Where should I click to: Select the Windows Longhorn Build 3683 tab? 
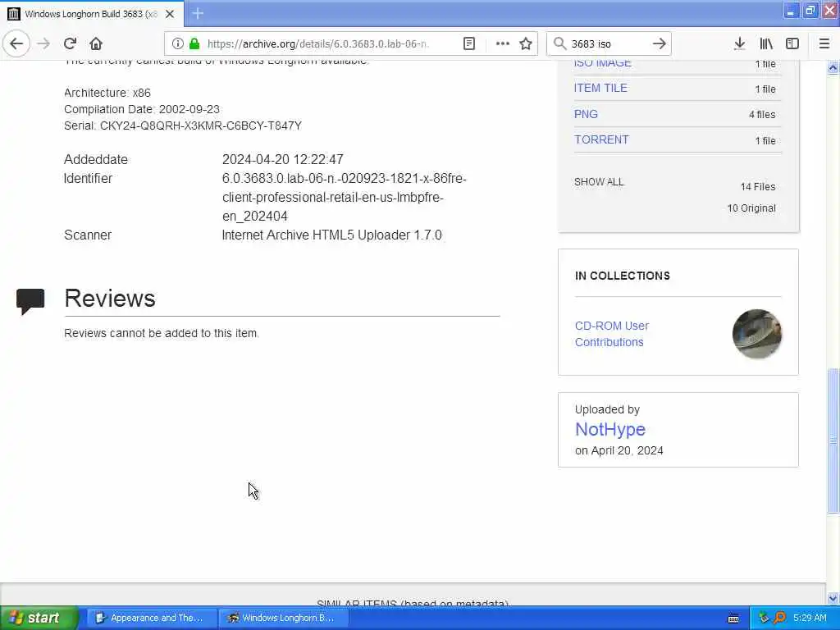tap(91, 14)
